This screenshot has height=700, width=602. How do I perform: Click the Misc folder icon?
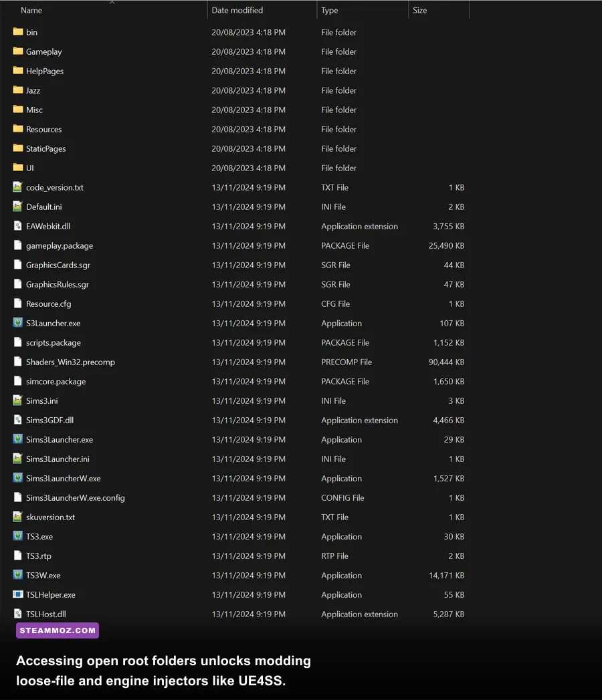pyautogui.click(x=18, y=110)
